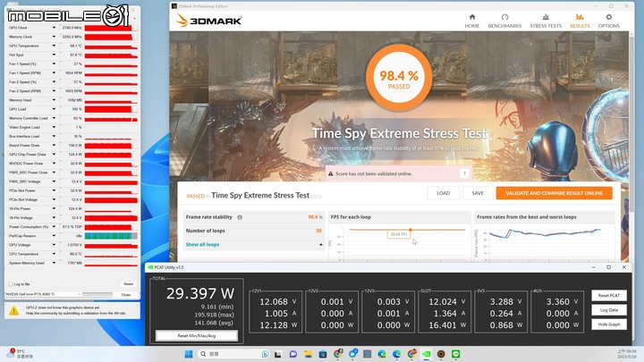Click the Number of loops value 20
This screenshot has width=644, height=362.
tap(318, 231)
